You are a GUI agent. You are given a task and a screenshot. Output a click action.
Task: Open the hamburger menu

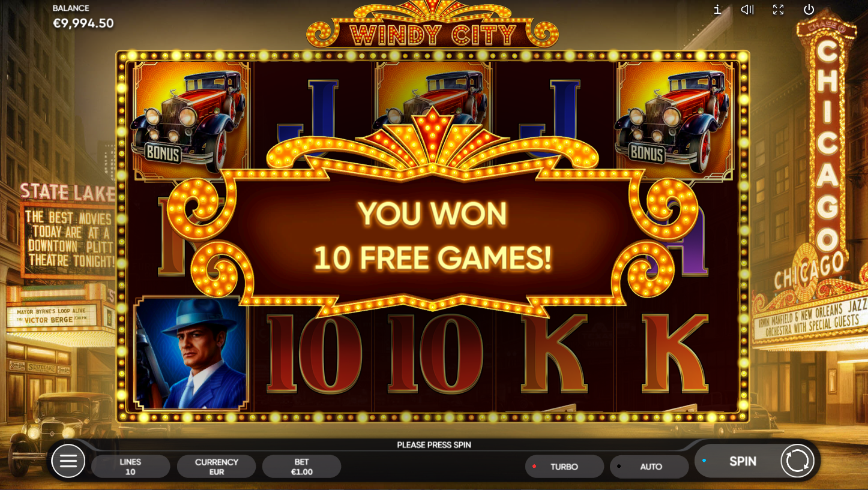coord(68,461)
